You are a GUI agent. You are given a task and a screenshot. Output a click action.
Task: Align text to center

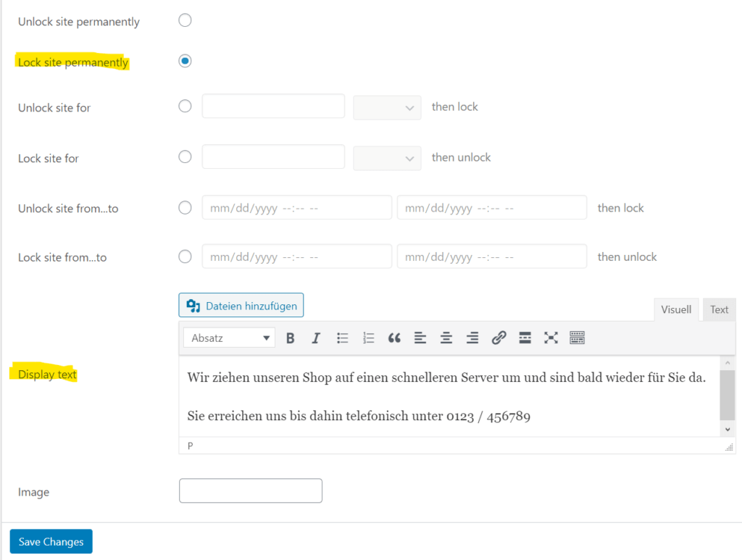point(446,338)
